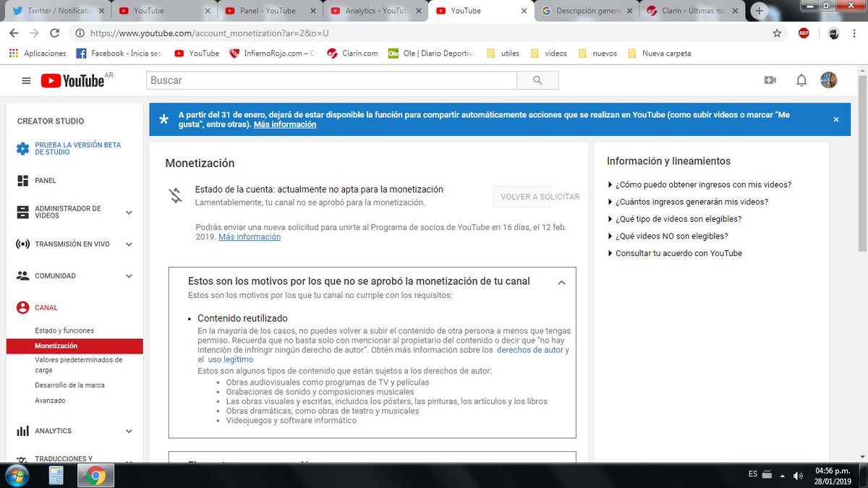Bookmark this page with the star

[777, 33]
